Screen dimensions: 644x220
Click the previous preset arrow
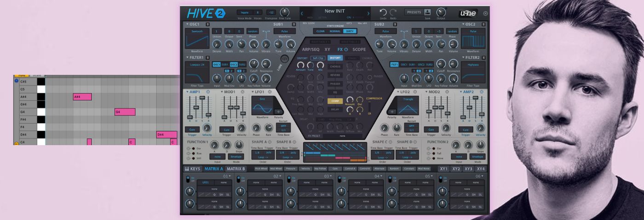tap(302, 13)
